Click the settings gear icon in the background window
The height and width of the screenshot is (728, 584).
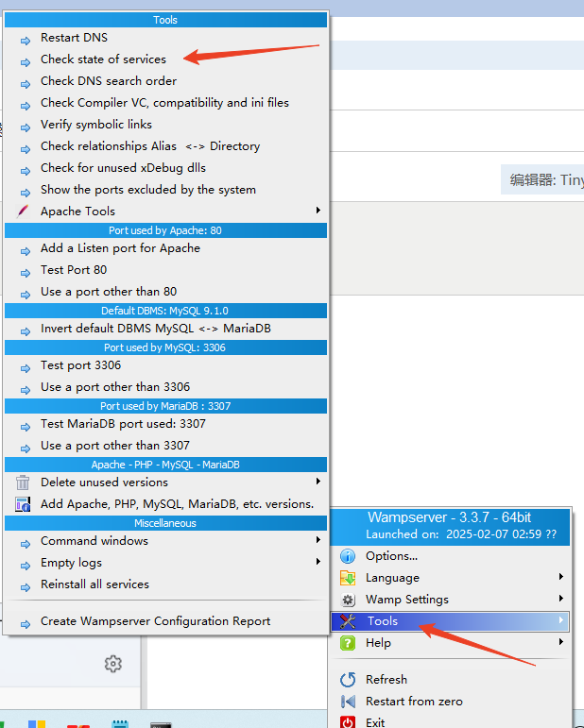pyautogui.click(x=113, y=665)
